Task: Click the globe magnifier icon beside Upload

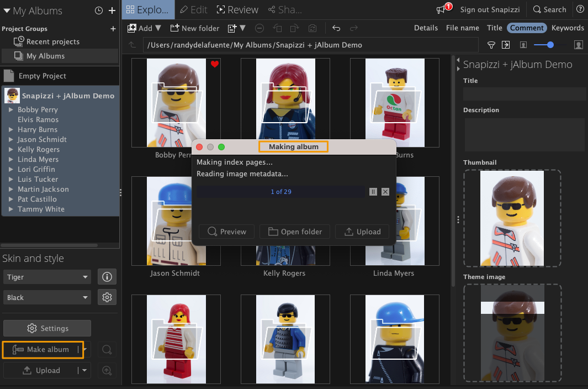Action: click(x=107, y=370)
